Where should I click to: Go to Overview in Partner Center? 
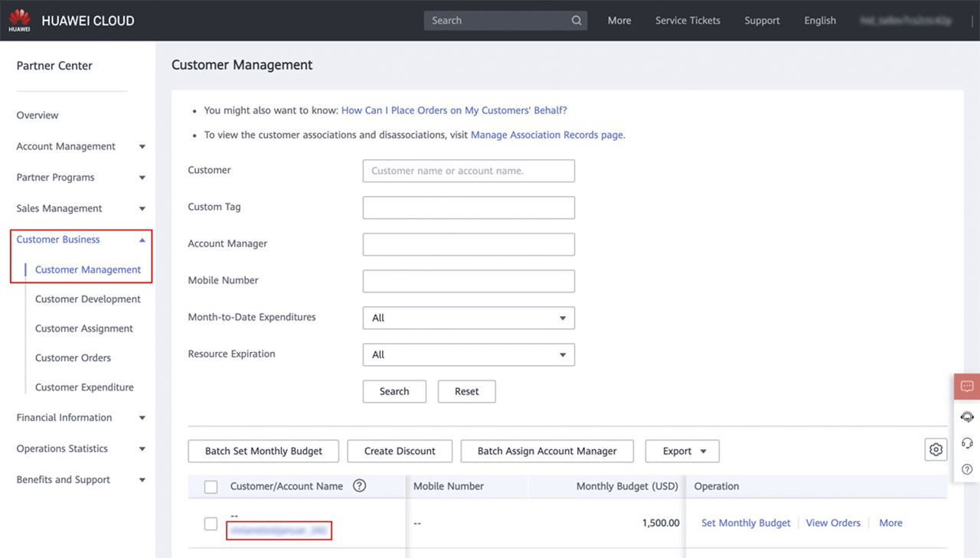[38, 115]
